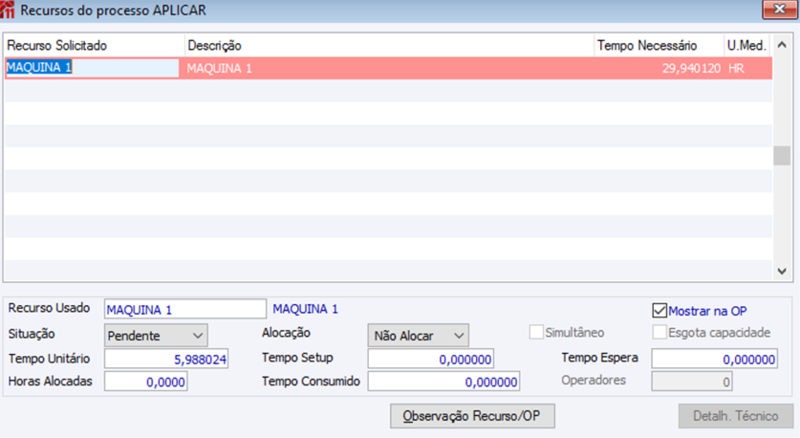Click the Horas Alocadas field

[146, 381]
